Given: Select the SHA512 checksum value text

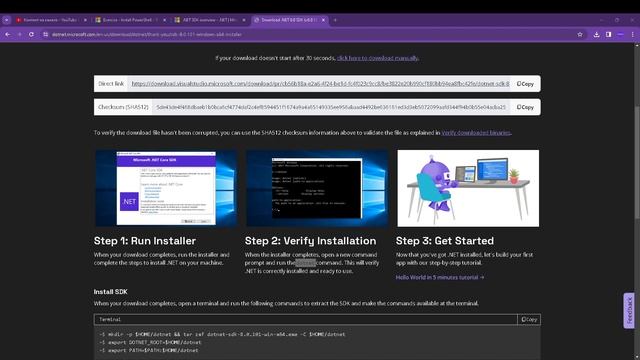Looking at the screenshot, I should click(x=331, y=107).
